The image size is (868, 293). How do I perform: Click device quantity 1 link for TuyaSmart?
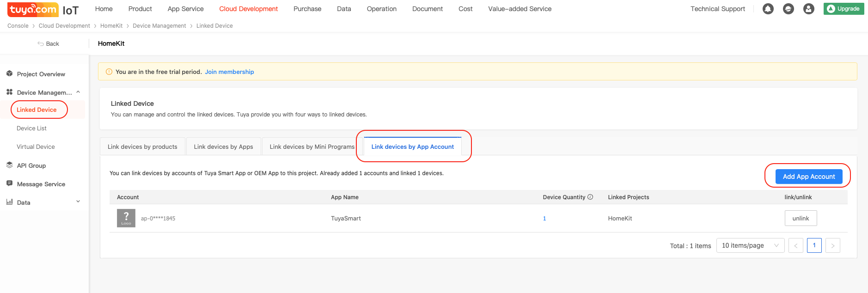point(544,219)
